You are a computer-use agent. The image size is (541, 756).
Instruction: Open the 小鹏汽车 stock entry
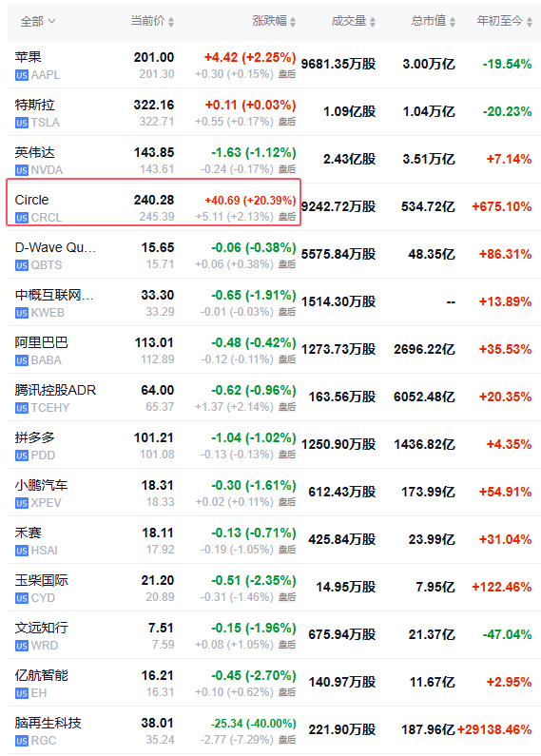42,485
